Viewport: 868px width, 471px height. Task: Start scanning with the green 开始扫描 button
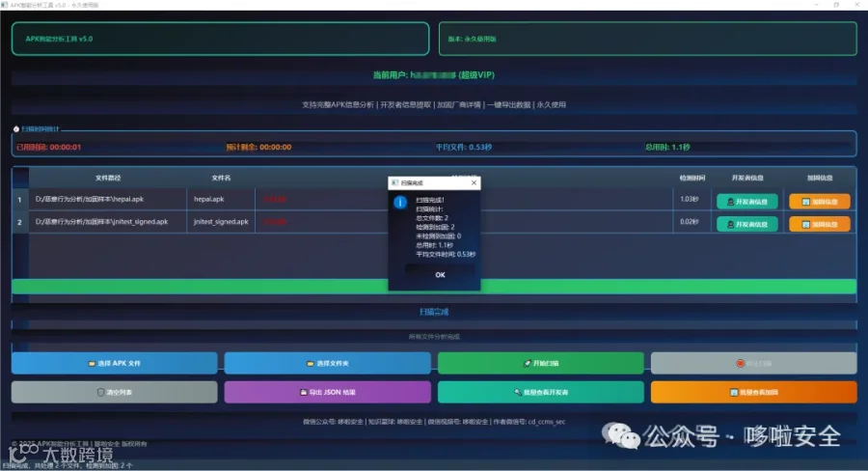[541, 364]
